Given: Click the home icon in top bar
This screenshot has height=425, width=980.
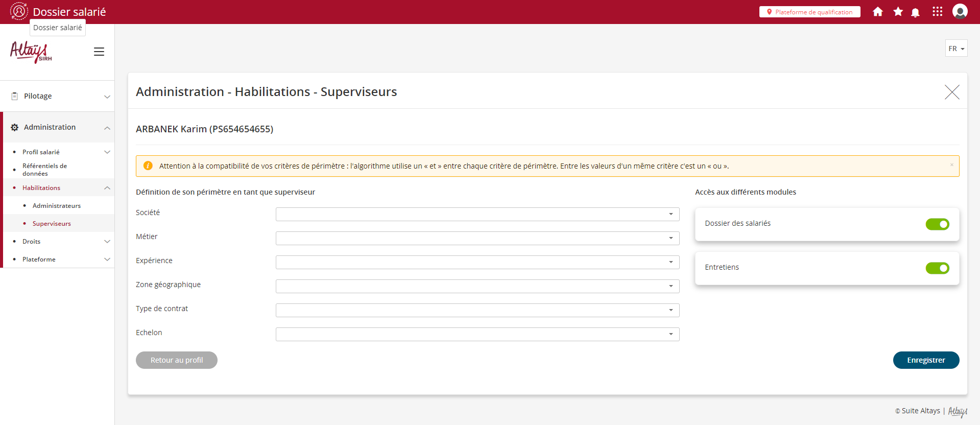Looking at the screenshot, I should pos(877,12).
